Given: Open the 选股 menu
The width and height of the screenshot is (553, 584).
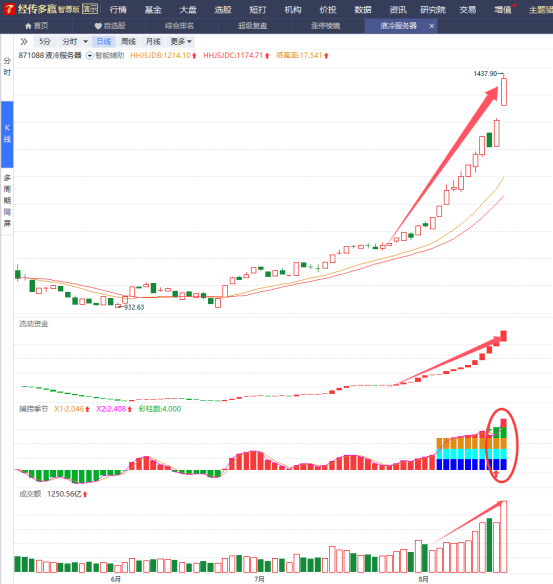Looking at the screenshot, I should 223,10.
